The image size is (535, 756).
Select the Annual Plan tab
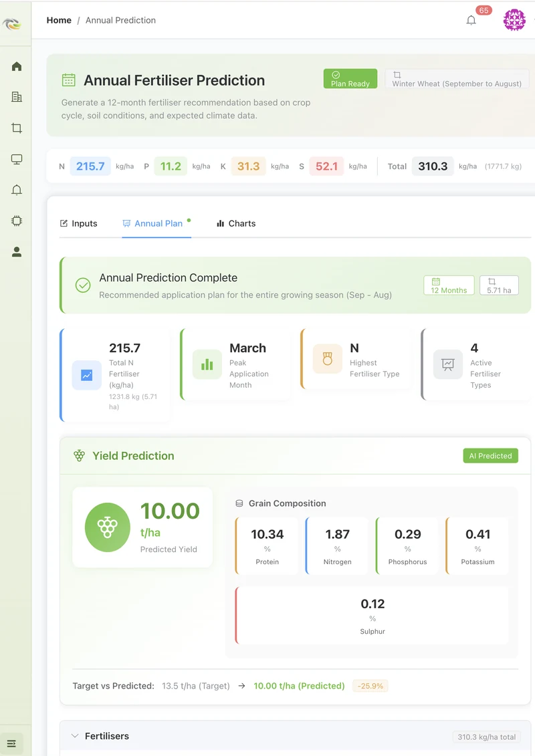click(153, 223)
